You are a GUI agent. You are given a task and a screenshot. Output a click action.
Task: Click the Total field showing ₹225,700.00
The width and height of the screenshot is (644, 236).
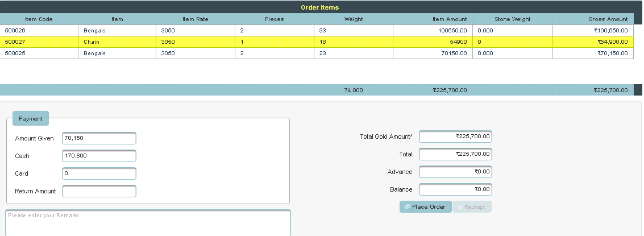click(x=455, y=154)
